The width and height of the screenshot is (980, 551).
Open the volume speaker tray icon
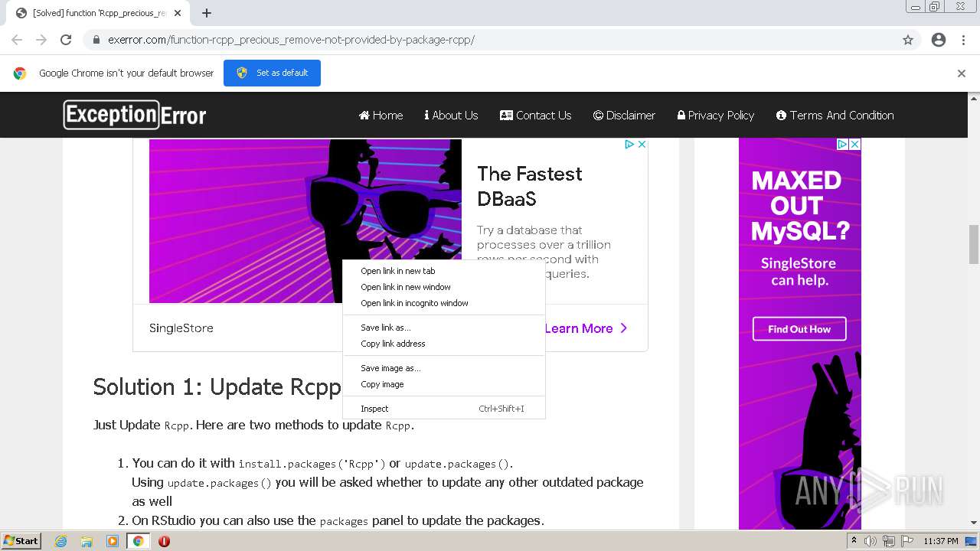pyautogui.click(x=871, y=541)
